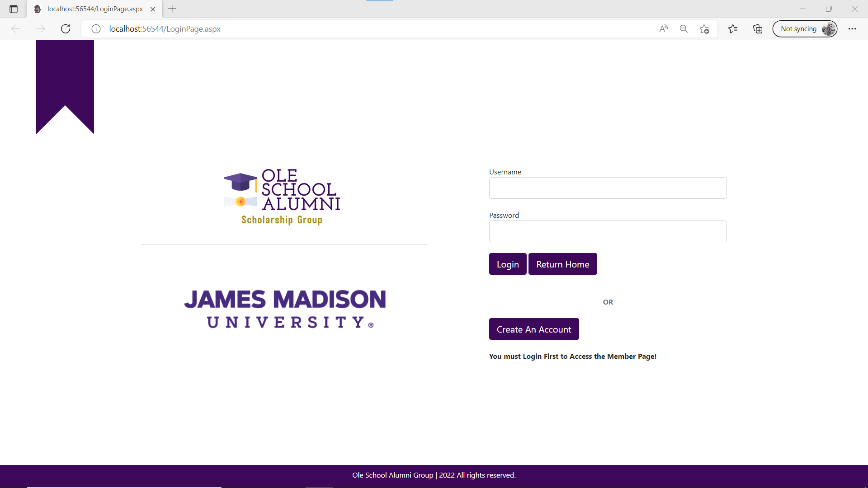Open the Read Aloud icon in address bar
This screenshot has height=488, width=868.
(x=663, y=29)
